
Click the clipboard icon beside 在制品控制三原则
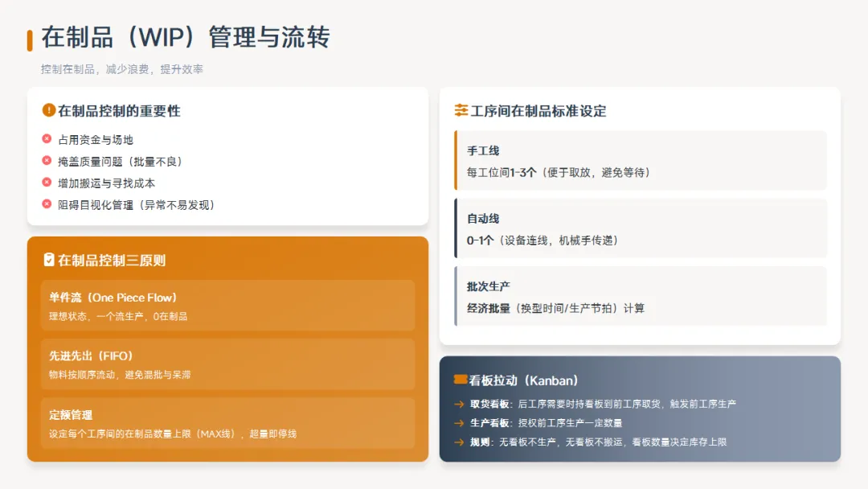click(x=49, y=259)
